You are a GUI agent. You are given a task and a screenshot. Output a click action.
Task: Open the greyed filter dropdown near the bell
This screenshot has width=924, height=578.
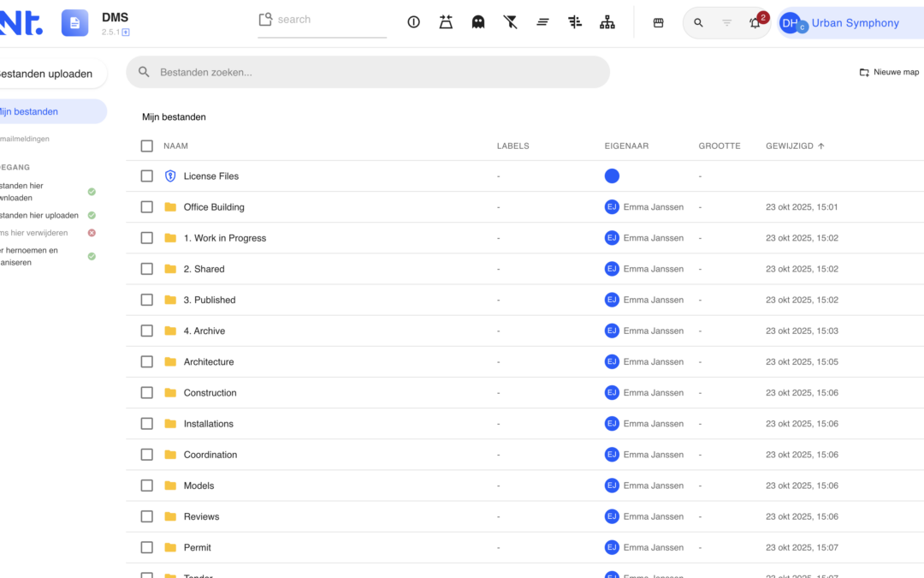726,23
